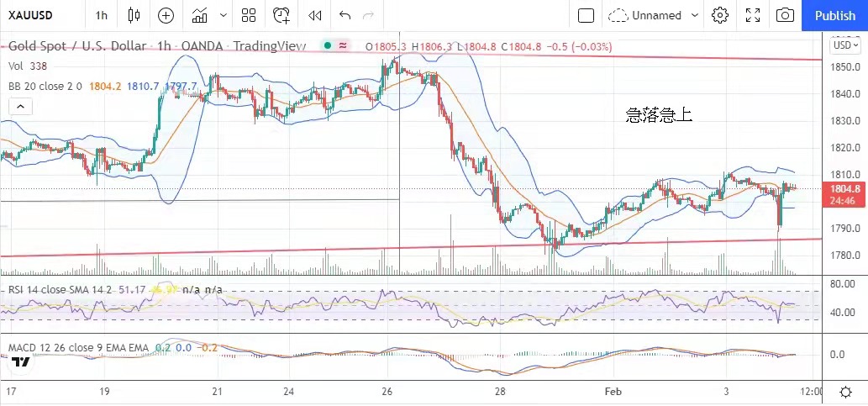The height and width of the screenshot is (406, 868).
Task: Change the 1h timeframe interval
Action: point(101,15)
